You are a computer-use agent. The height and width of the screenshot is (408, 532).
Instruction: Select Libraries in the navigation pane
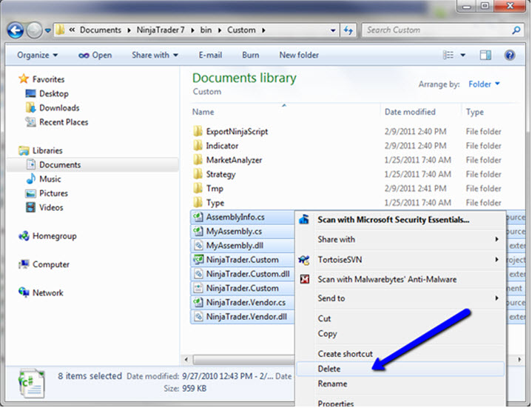click(x=47, y=151)
